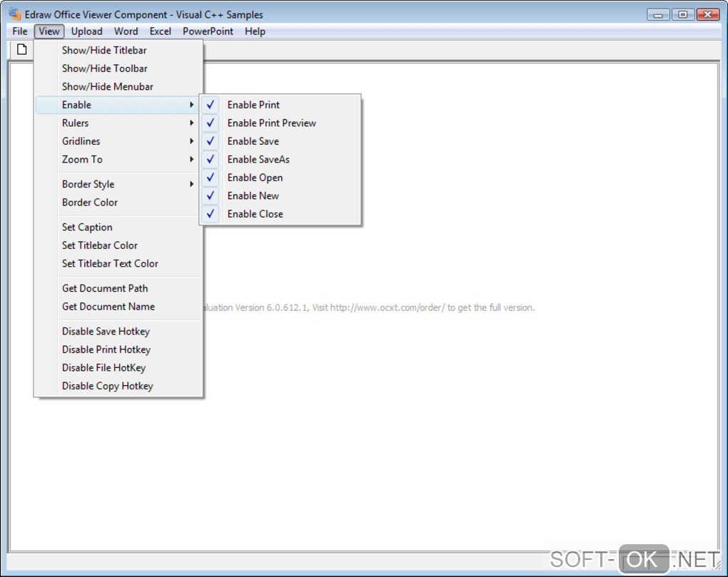Select Disable Copy Hotkey

118,386
